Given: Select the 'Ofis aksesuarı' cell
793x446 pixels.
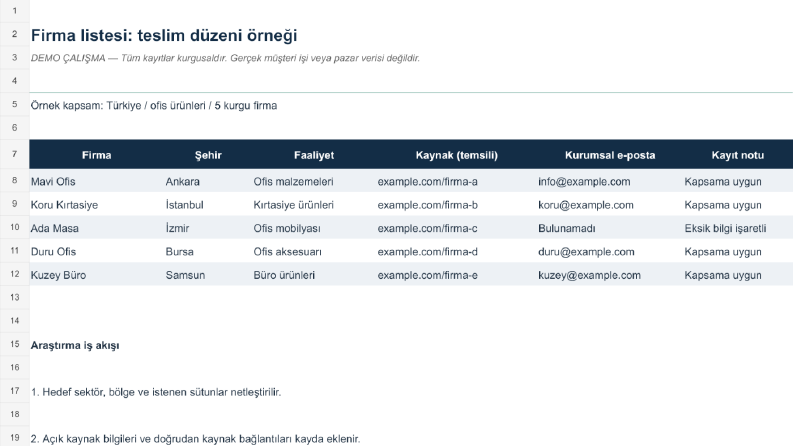Looking at the screenshot, I should click(287, 252).
